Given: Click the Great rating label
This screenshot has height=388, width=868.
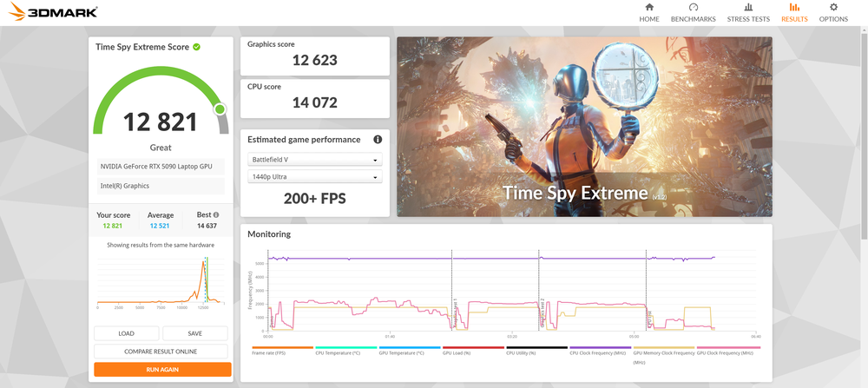Looking at the screenshot, I should point(161,148).
